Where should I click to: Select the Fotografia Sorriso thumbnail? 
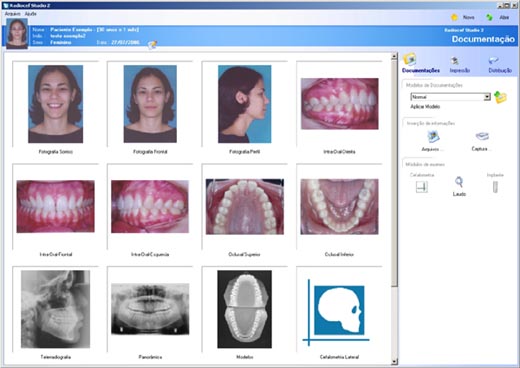(56, 104)
